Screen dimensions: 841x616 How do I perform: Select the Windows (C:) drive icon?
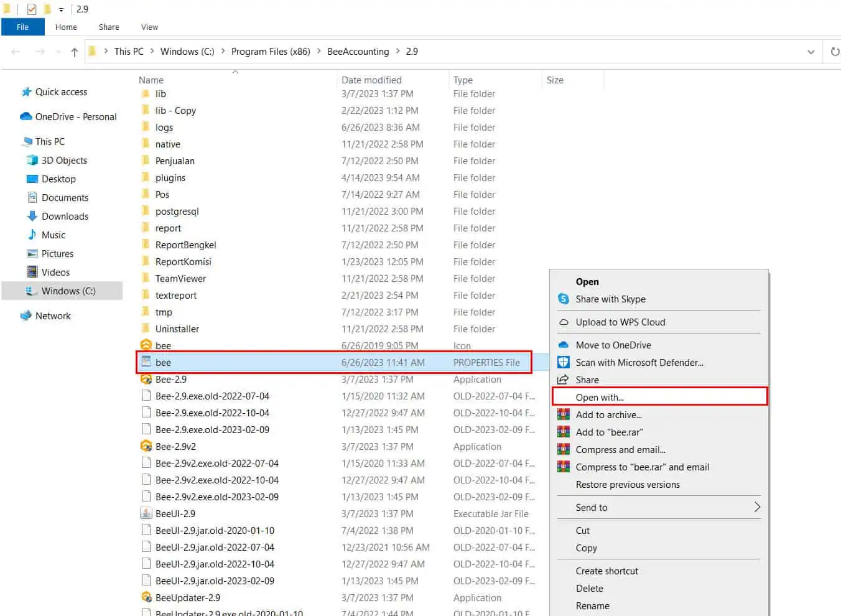[x=31, y=291]
